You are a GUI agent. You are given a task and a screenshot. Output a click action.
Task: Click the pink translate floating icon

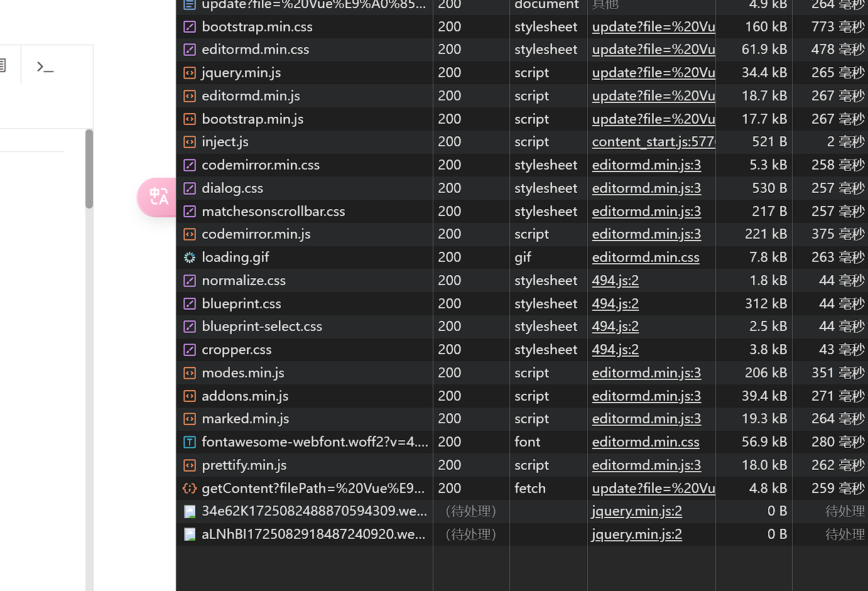tap(158, 197)
